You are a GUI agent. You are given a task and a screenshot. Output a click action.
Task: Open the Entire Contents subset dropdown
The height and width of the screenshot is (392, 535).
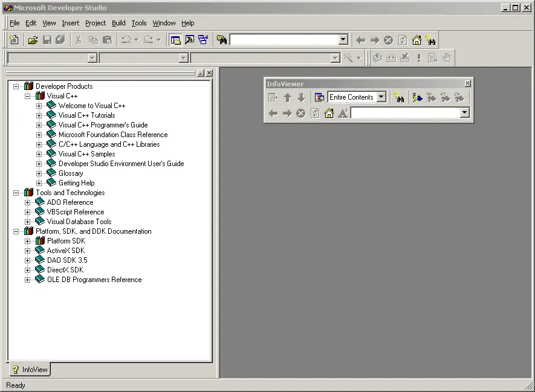(381, 97)
